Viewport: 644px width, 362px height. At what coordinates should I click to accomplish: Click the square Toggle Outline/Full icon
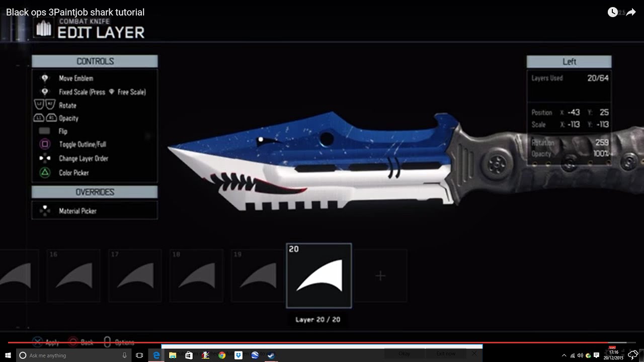click(x=45, y=144)
